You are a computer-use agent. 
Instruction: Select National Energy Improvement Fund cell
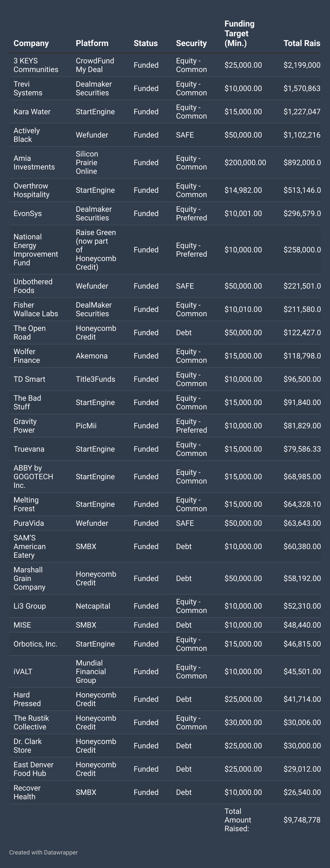[36, 250]
